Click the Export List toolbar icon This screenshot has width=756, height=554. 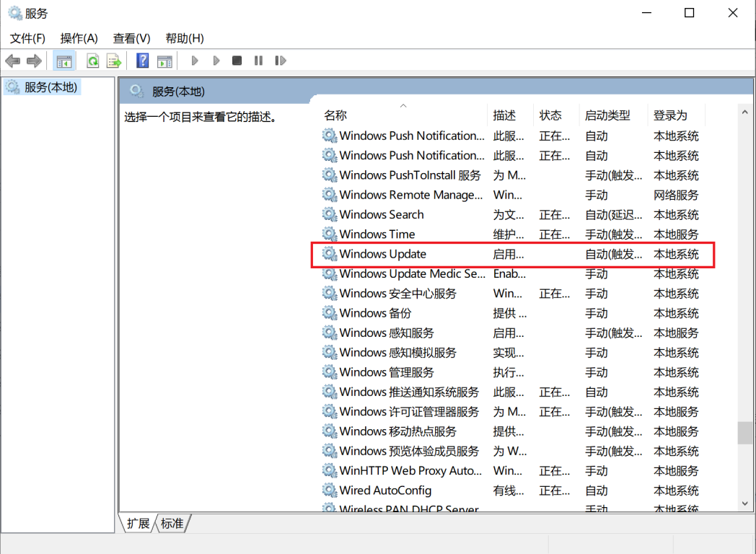tap(114, 61)
